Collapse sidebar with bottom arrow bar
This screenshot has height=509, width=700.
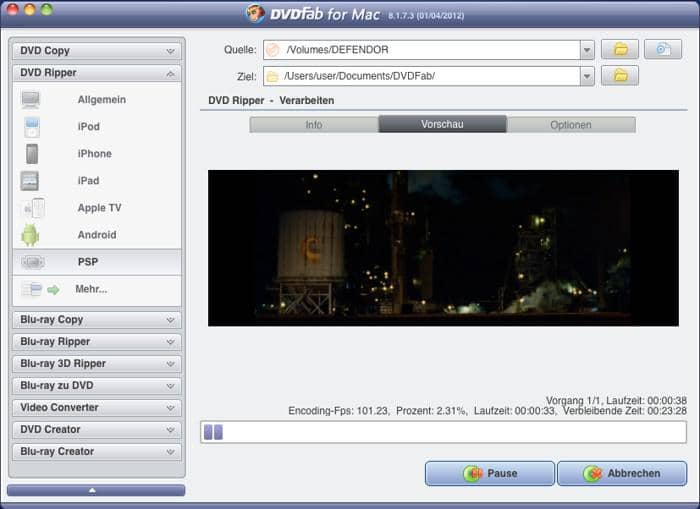[96, 490]
